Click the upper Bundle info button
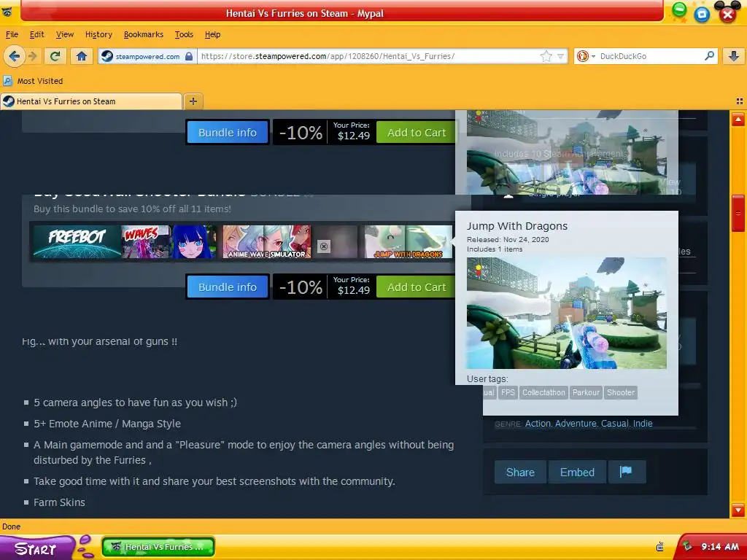This screenshot has height=560, width=747. (228, 133)
